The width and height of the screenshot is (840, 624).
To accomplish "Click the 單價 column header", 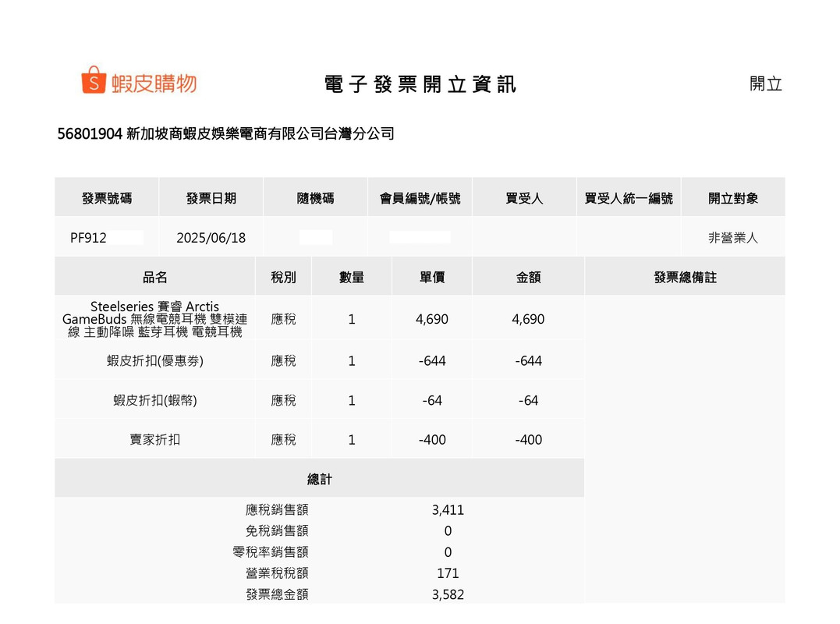I will (x=432, y=277).
